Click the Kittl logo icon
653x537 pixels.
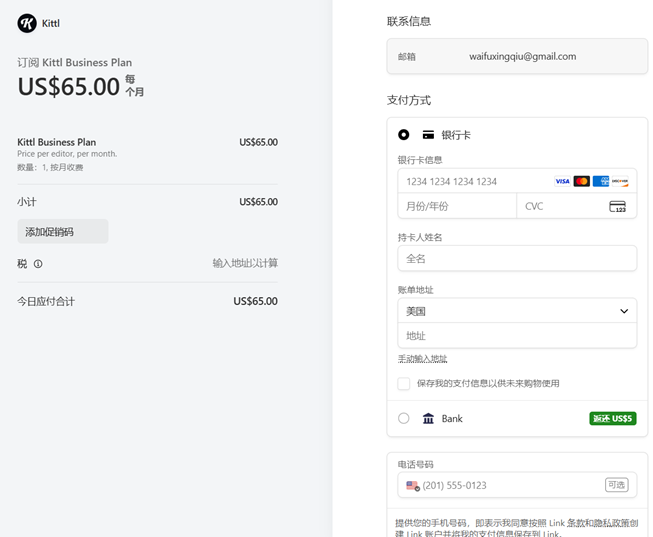pos(27,23)
